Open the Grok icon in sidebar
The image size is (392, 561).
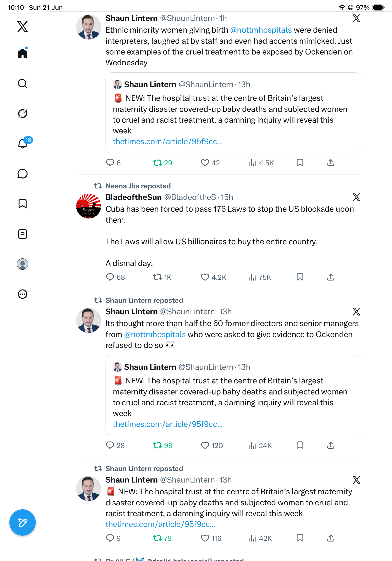tap(23, 113)
